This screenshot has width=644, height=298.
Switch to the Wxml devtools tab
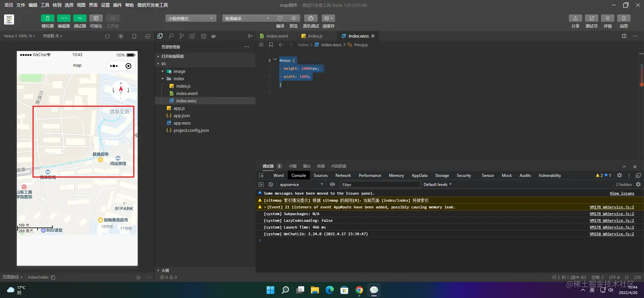279,175
